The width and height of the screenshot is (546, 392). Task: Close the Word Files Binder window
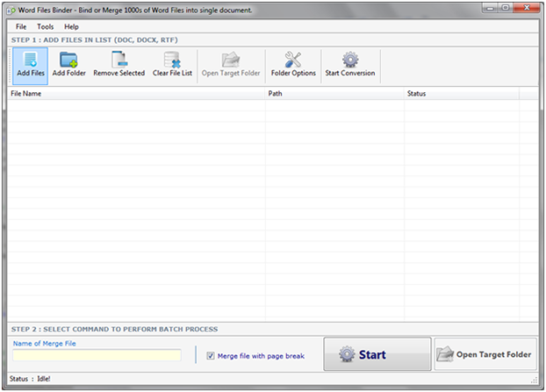[527, 8]
